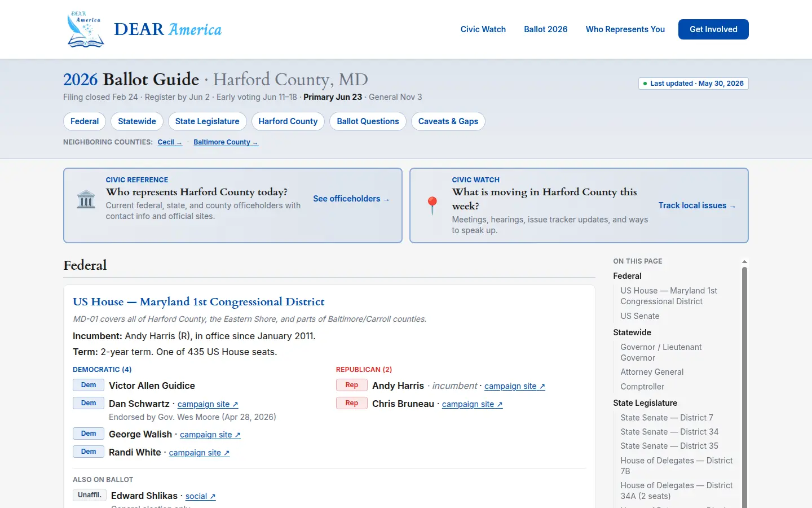The height and width of the screenshot is (508, 812).
Task: Jump to State Senate District 34 in sidebar
Action: pos(669,432)
